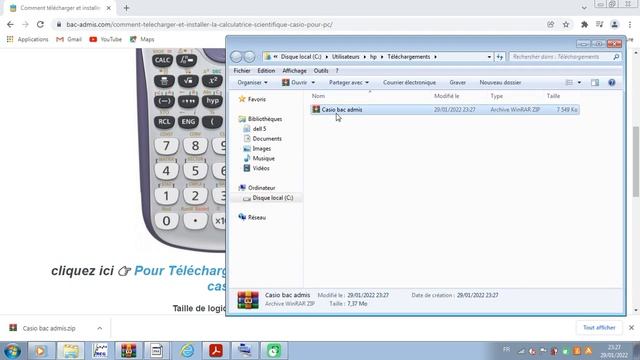Click Explorer forward navigation button

(x=249, y=57)
